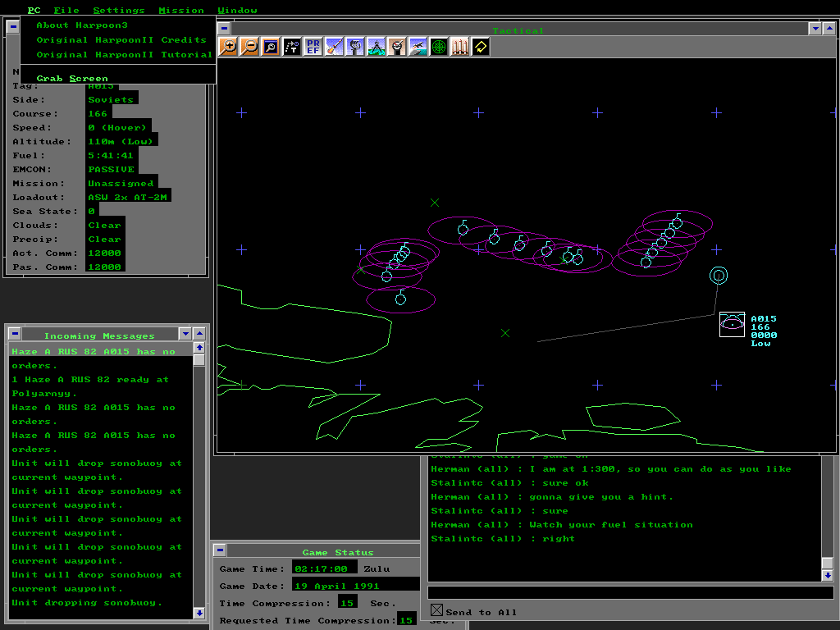Select the course plotting waypoint icon
840x630 pixels.
[292, 47]
